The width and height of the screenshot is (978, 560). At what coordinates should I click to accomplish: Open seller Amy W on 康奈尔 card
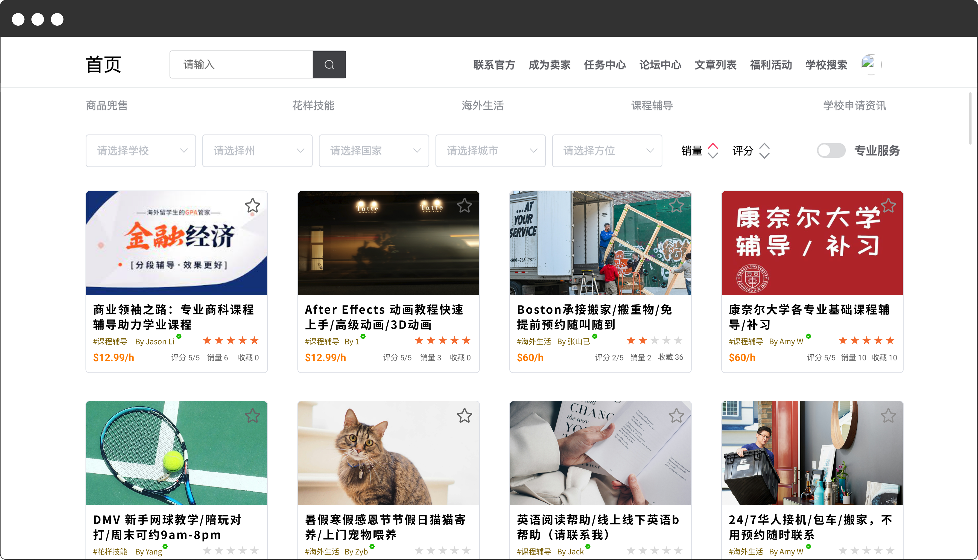(x=786, y=342)
